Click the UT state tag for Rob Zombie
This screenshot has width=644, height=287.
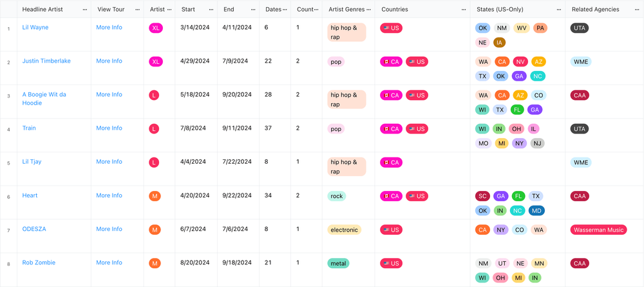point(502,263)
